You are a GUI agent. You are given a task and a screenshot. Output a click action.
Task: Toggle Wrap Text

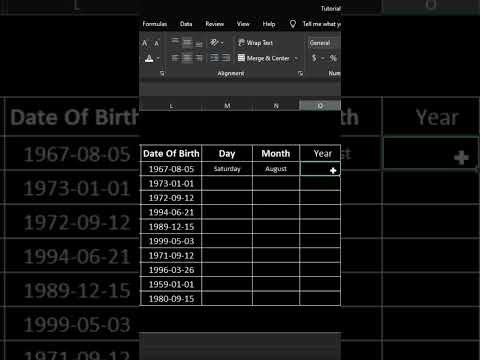pyautogui.click(x=255, y=43)
